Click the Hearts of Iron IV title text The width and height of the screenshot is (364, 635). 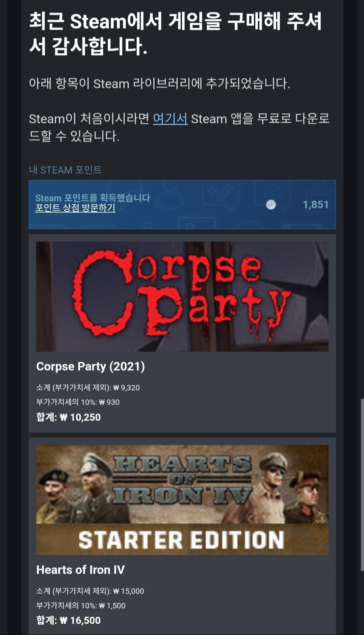[x=80, y=570]
